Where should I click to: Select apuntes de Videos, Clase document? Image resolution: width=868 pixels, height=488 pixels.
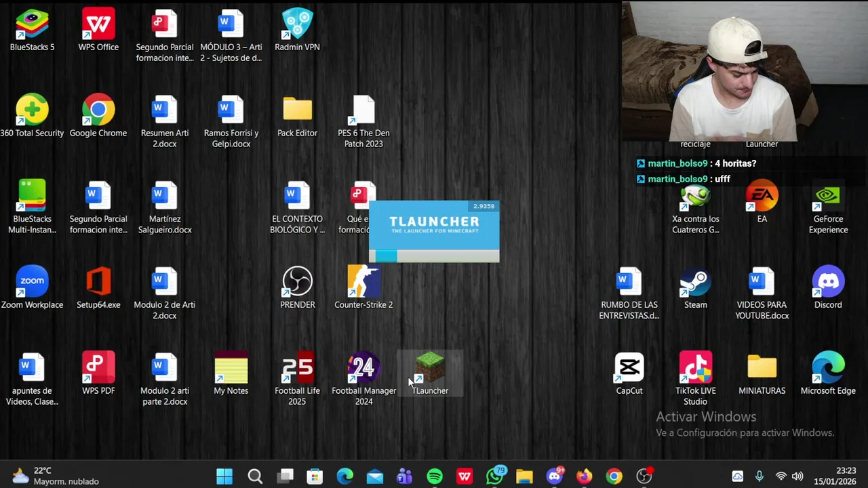pos(32,380)
